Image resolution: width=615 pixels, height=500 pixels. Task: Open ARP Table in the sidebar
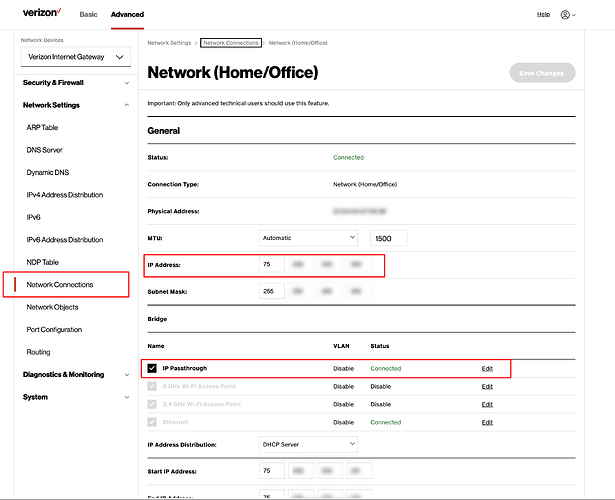[42, 127]
